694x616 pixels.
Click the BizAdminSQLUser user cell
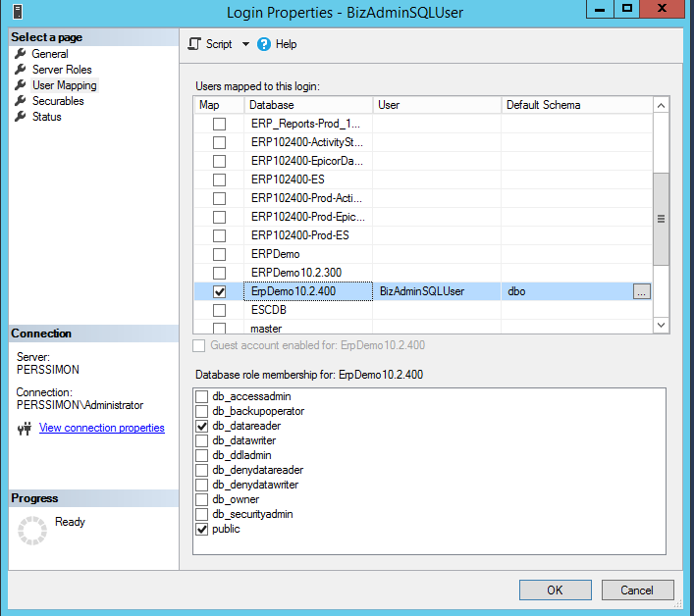437,291
